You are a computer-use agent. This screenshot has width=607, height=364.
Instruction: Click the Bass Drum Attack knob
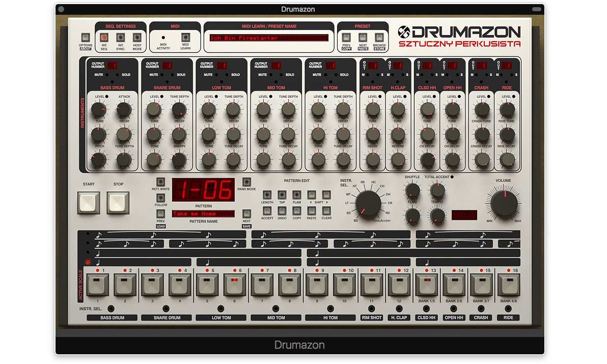(124, 110)
